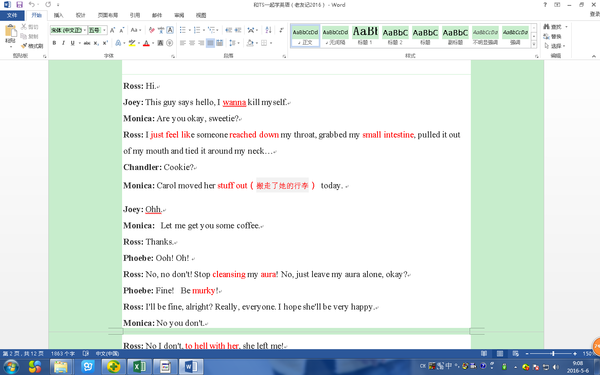This screenshot has width=600, height=375.
Task: Open the font name dropdown
Action: [85, 30]
